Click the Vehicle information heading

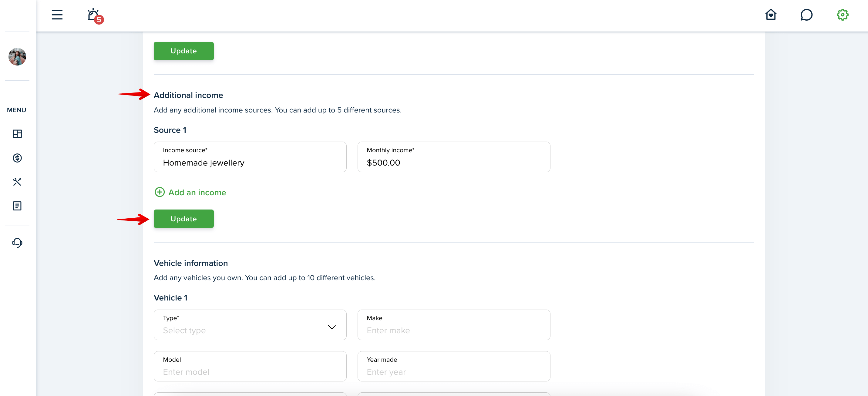tap(191, 263)
